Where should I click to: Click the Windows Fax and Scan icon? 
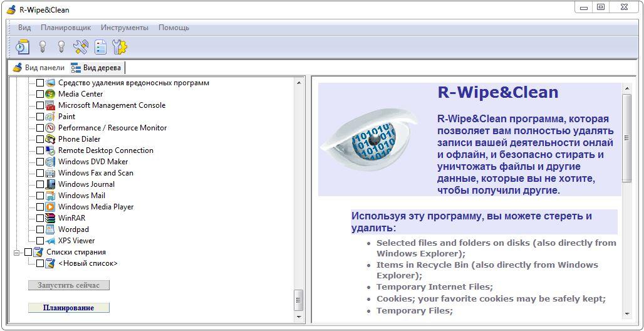point(50,173)
